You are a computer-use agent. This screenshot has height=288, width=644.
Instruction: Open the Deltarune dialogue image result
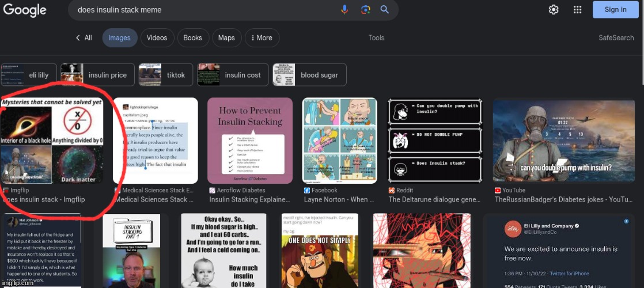(x=435, y=141)
